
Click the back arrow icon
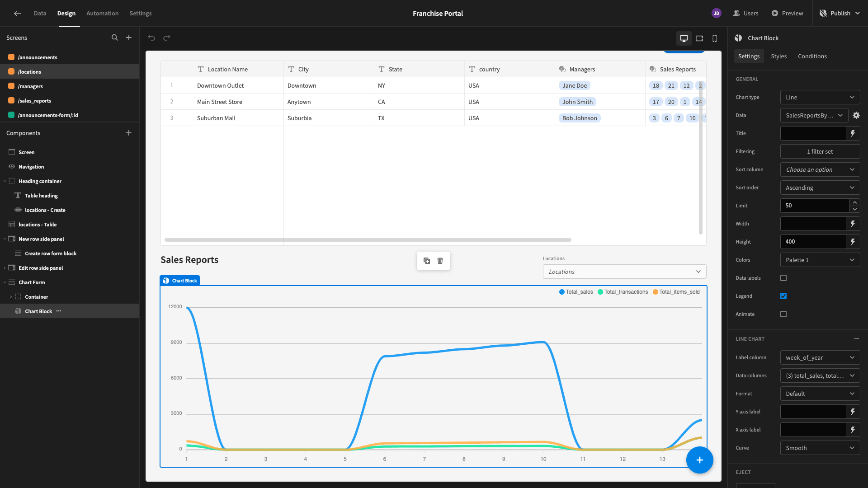[x=17, y=14]
